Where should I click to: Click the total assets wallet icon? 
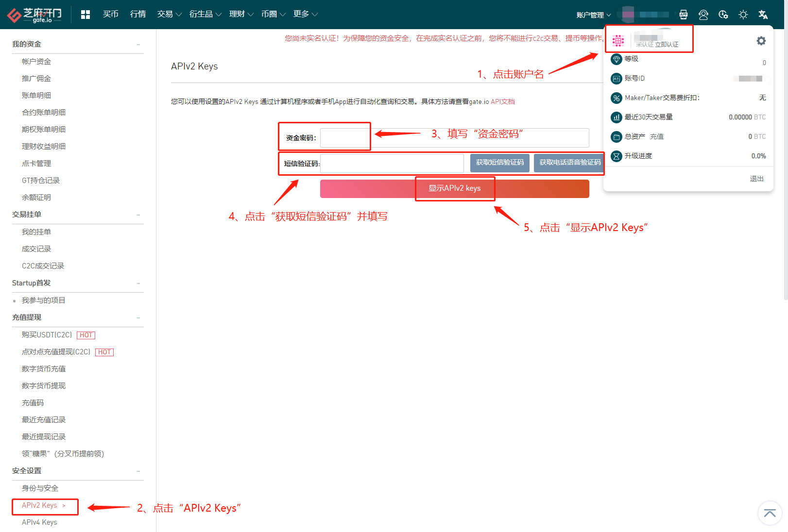617,137
